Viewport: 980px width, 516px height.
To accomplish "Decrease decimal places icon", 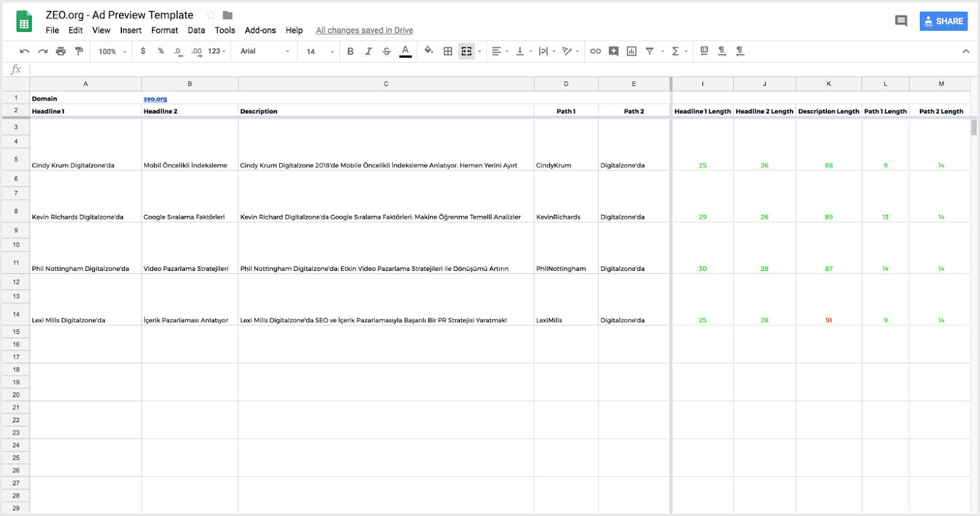I will pyautogui.click(x=178, y=51).
